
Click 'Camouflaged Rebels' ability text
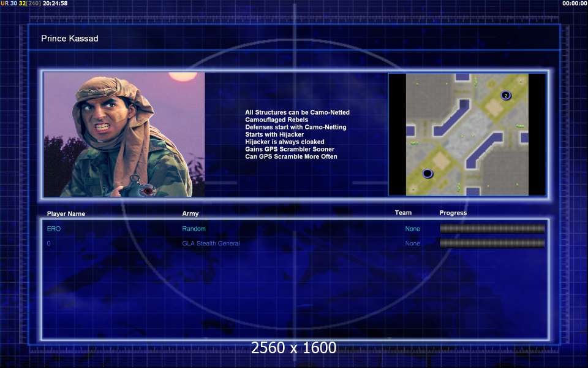click(276, 120)
